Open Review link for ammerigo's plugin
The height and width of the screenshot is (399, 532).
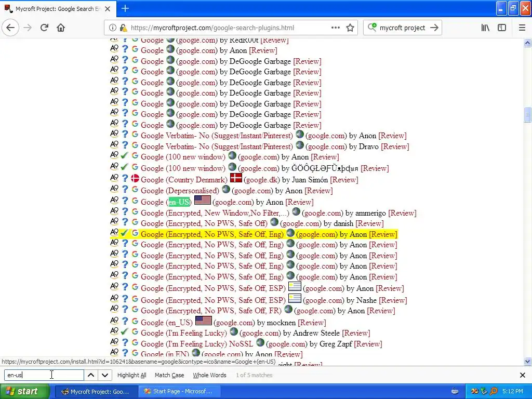tap(402, 213)
